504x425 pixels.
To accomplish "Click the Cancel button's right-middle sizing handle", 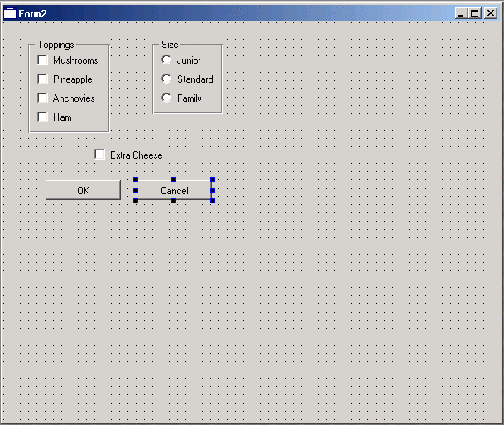I will point(213,190).
